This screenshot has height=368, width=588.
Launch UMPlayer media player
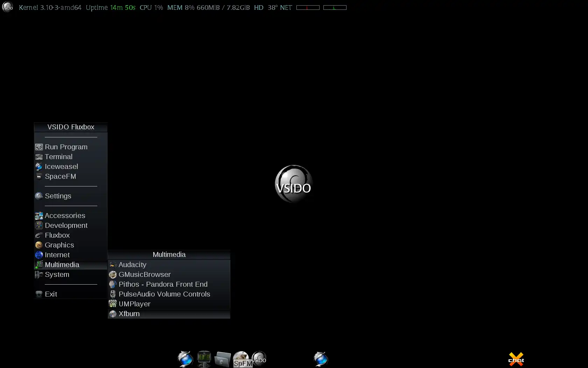(169, 304)
